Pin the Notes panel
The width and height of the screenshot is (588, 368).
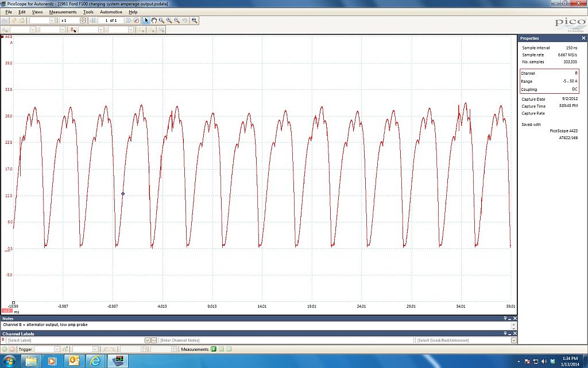[x=505, y=319]
